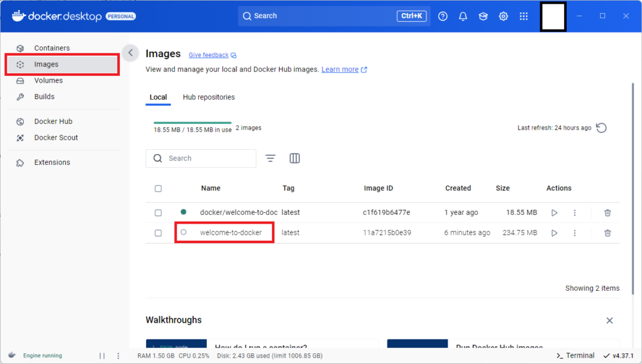Open more actions for the 18.55 MB image
The width and height of the screenshot is (642, 364).
click(574, 212)
